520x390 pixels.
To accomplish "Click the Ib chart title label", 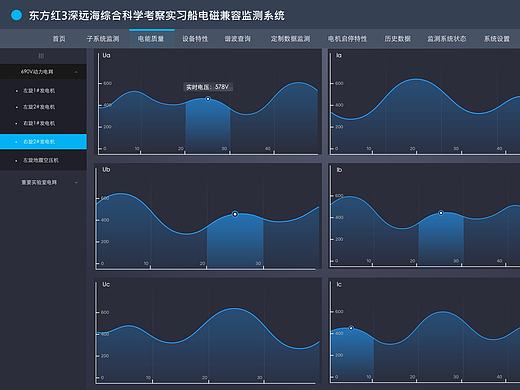I will click(x=339, y=170).
